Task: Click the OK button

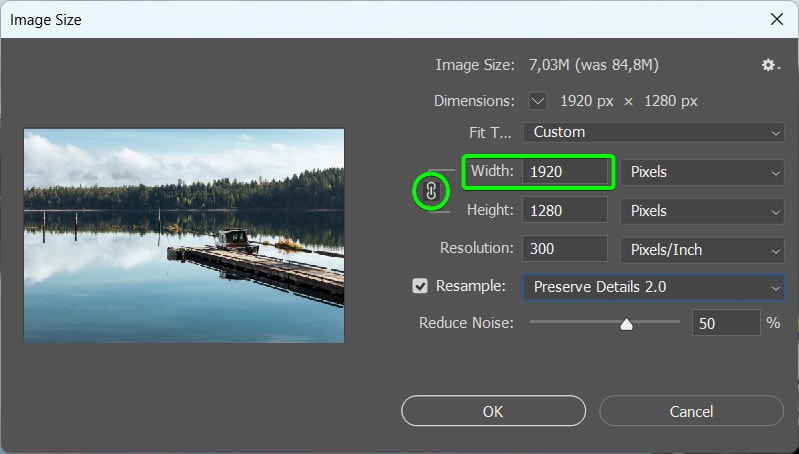Action: click(x=493, y=411)
